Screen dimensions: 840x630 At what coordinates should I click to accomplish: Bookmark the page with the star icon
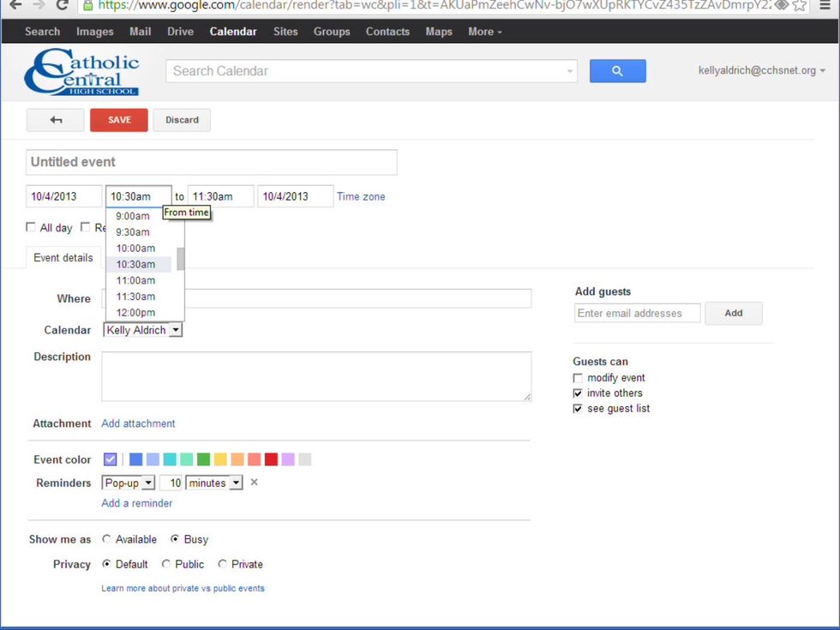[800, 5]
